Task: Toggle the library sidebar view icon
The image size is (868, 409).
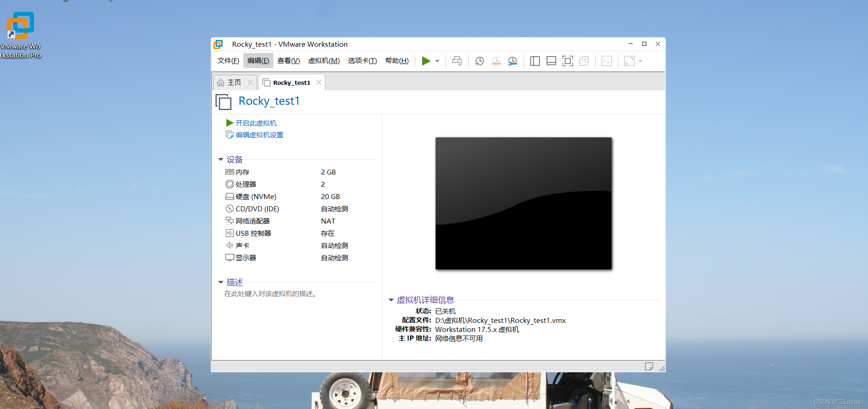Action: [535, 61]
